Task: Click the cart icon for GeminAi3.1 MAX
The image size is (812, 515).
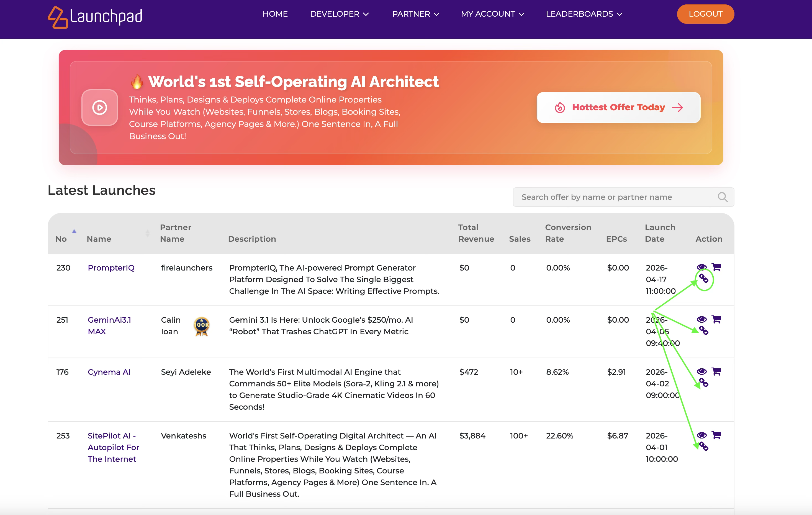Action: [x=716, y=319]
